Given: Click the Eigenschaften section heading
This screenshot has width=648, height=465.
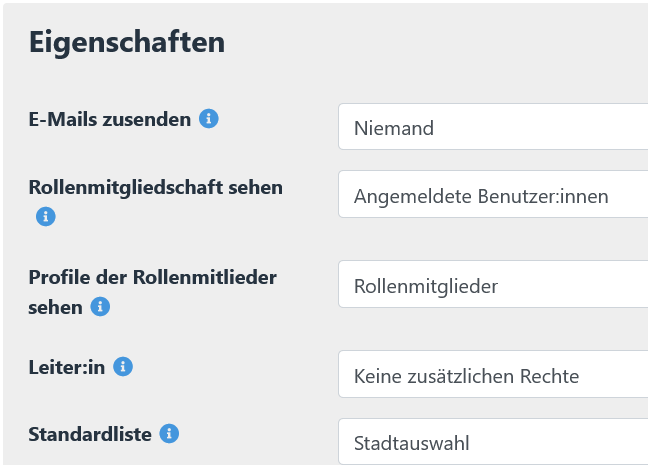Looking at the screenshot, I should coord(126,42).
